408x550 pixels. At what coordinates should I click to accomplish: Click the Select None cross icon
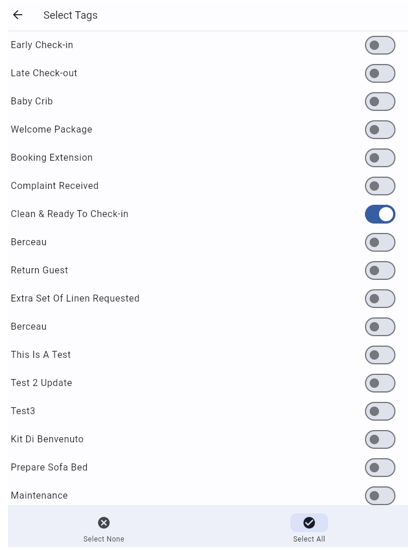pyautogui.click(x=103, y=523)
